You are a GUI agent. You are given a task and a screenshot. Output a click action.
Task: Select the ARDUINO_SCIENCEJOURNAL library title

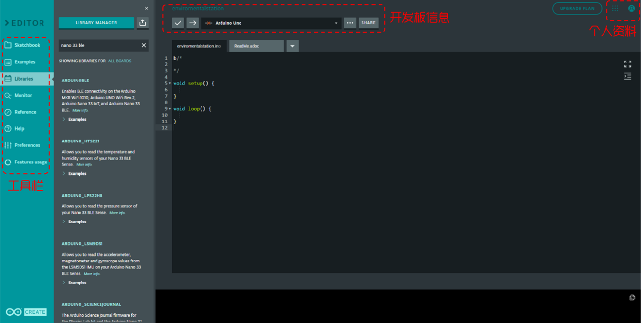pos(91,304)
